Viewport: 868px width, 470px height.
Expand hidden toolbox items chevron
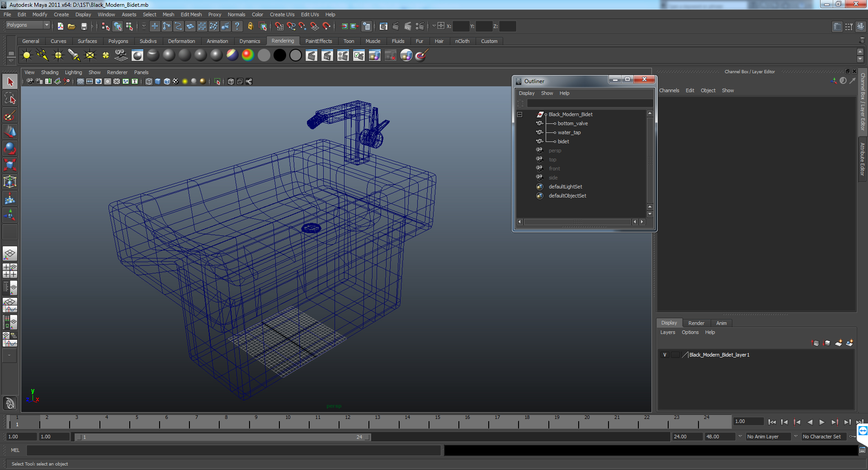pyautogui.click(x=9, y=355)
